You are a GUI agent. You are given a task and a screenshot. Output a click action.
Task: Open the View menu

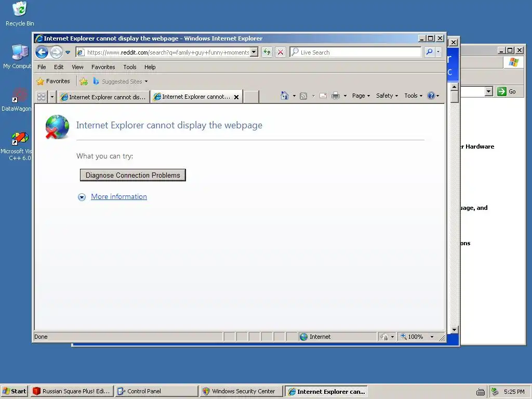(x=77, y=67)
